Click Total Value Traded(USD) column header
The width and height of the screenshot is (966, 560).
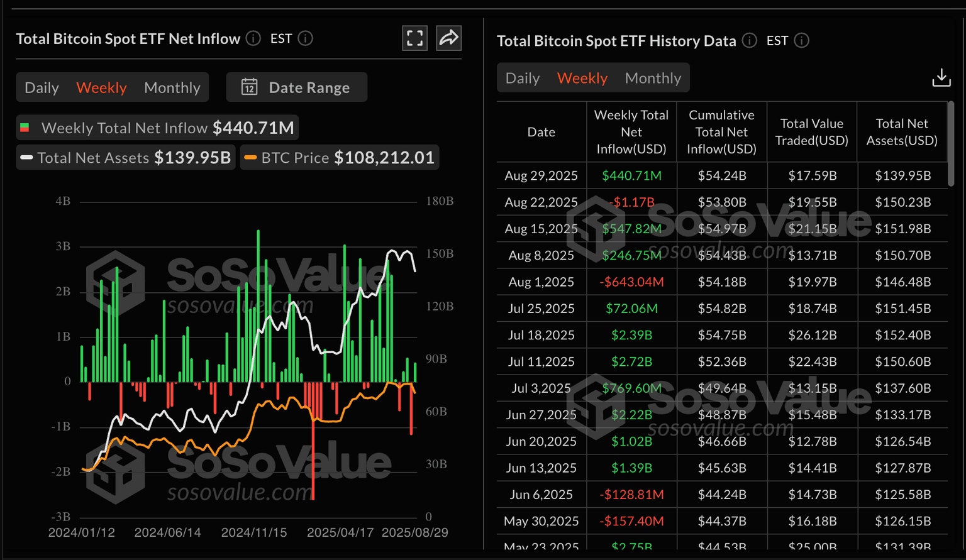[x=811, y=132]
